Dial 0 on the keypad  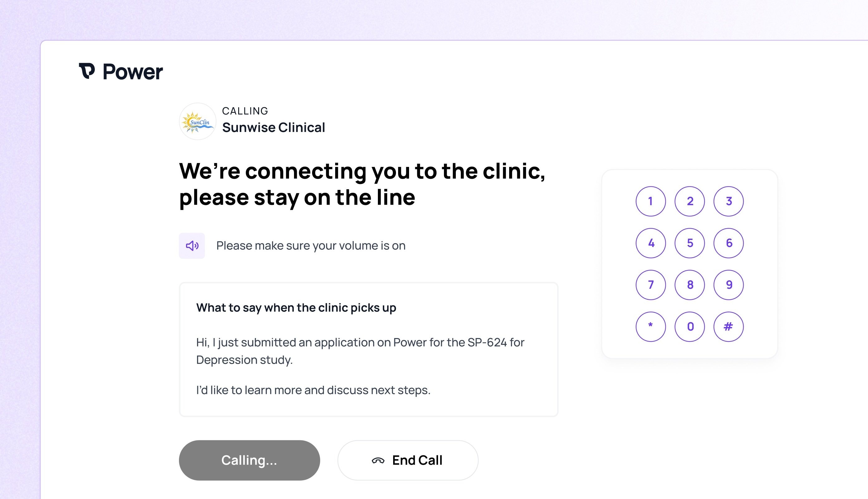pyautogui.click(x=690, y=327)
